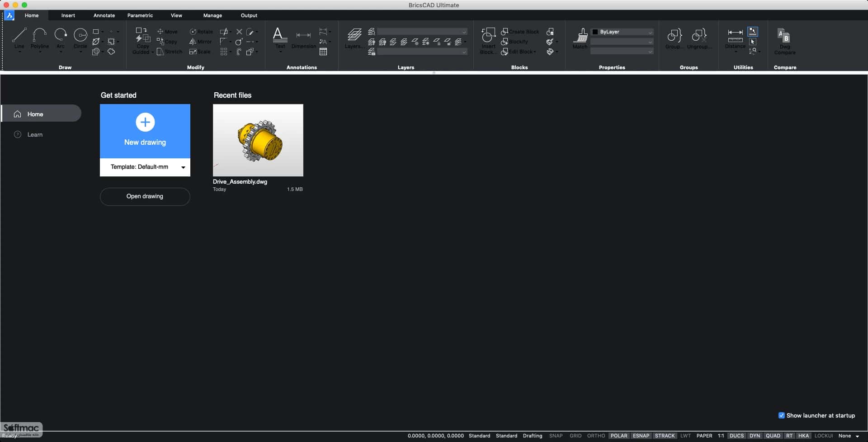
Task: Toggle PAPER space in status bar
Action: (x=704, y=436)
